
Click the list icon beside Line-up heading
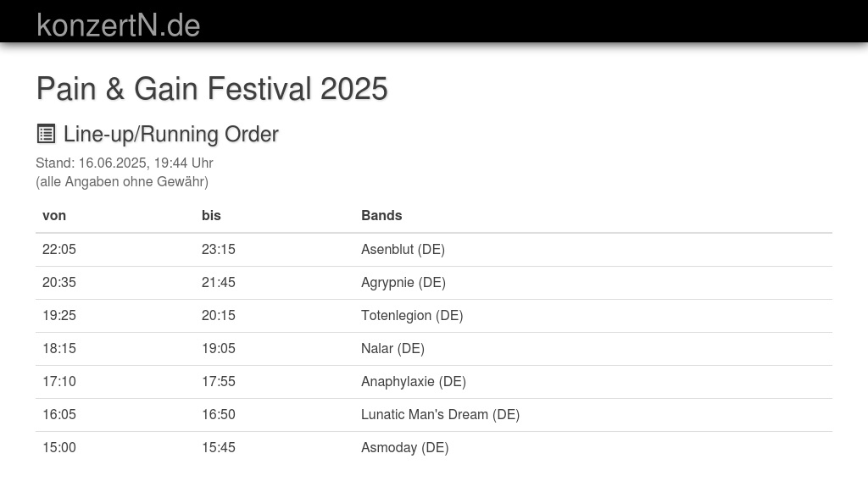pos(46,134)
